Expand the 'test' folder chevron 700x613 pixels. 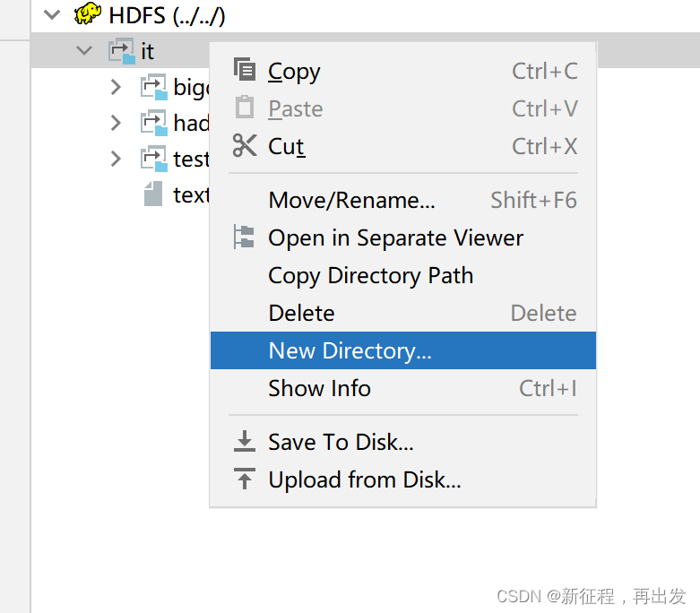[116, 159]
